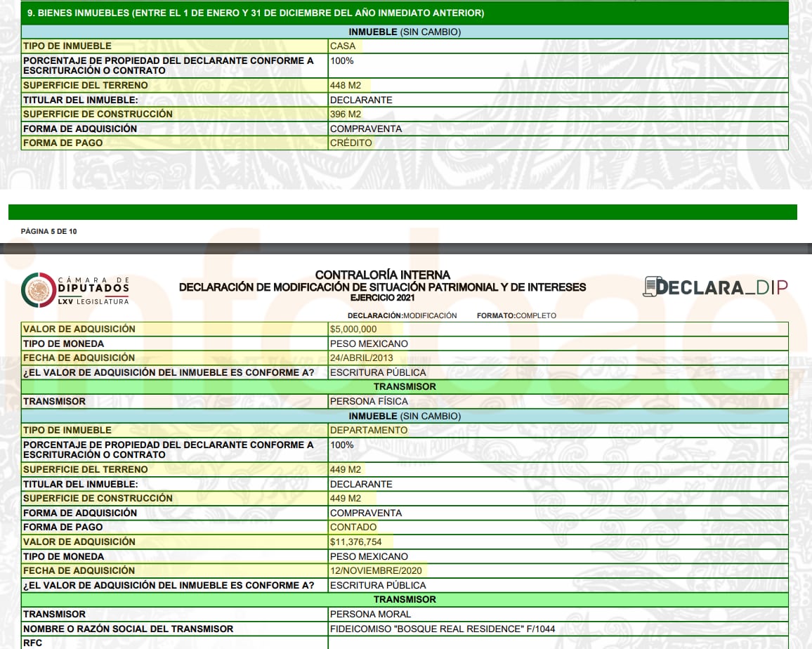Select the CRÉDITO payment form value

(x=351, y=143)
